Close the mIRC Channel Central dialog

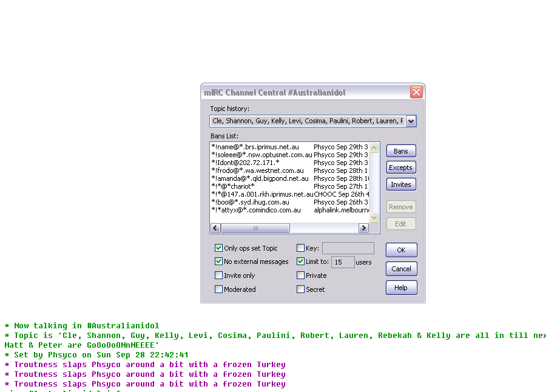pyautogui.click(x=416, y=92)
